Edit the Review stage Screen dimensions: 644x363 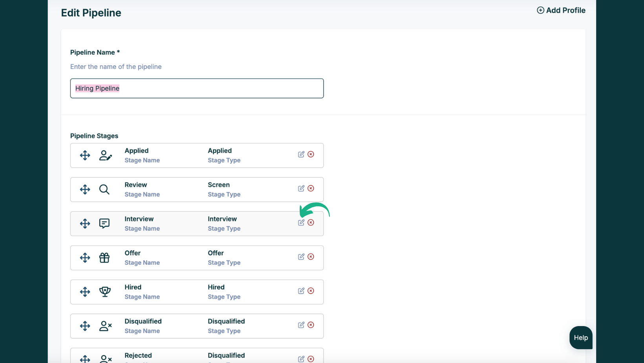pyautogui.click(x=301, y=189)
